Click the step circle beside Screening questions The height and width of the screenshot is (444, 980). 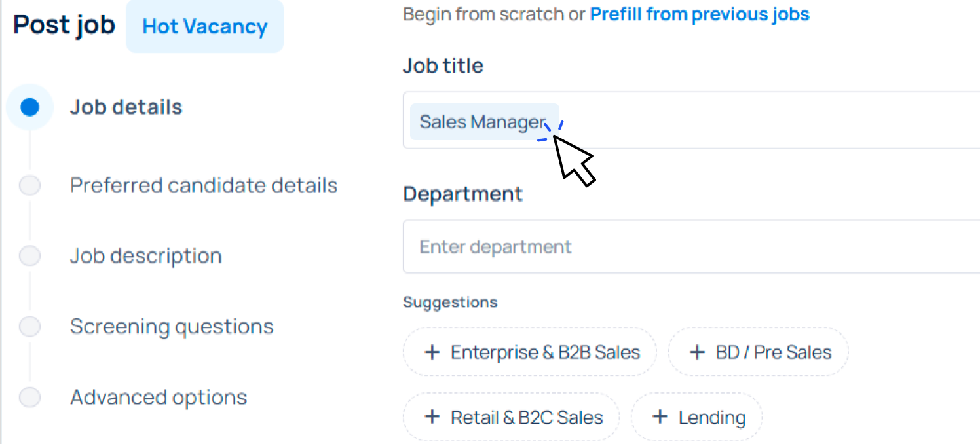29,326
